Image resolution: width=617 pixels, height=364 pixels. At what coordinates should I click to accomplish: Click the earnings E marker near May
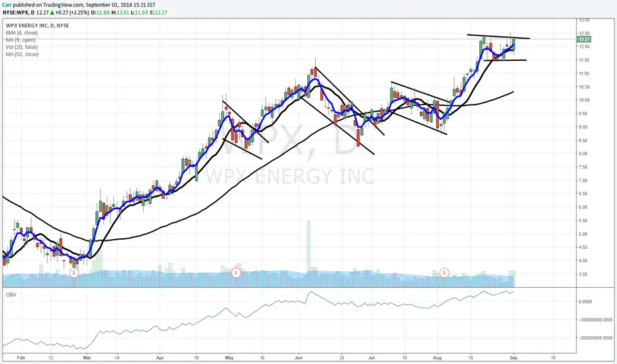[x=236, y=273]
